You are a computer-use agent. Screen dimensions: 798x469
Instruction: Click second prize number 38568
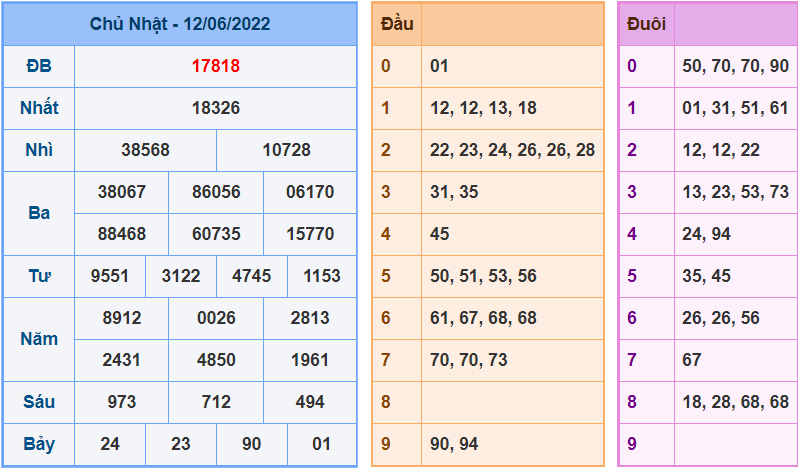click(146, 150)
